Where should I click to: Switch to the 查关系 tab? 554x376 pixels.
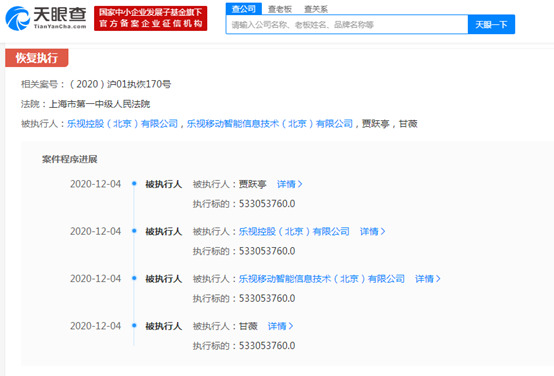point(316,9)
